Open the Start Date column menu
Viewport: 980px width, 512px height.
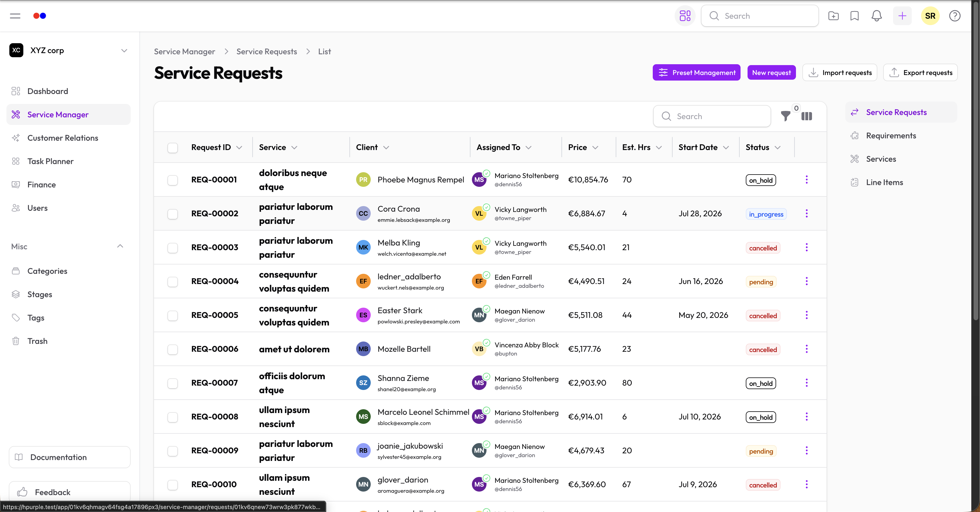click(726, 148)
